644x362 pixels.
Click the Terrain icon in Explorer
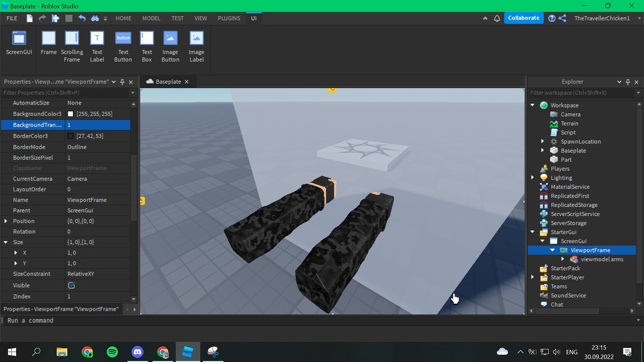pyautogui.click(x=554, y=123)
